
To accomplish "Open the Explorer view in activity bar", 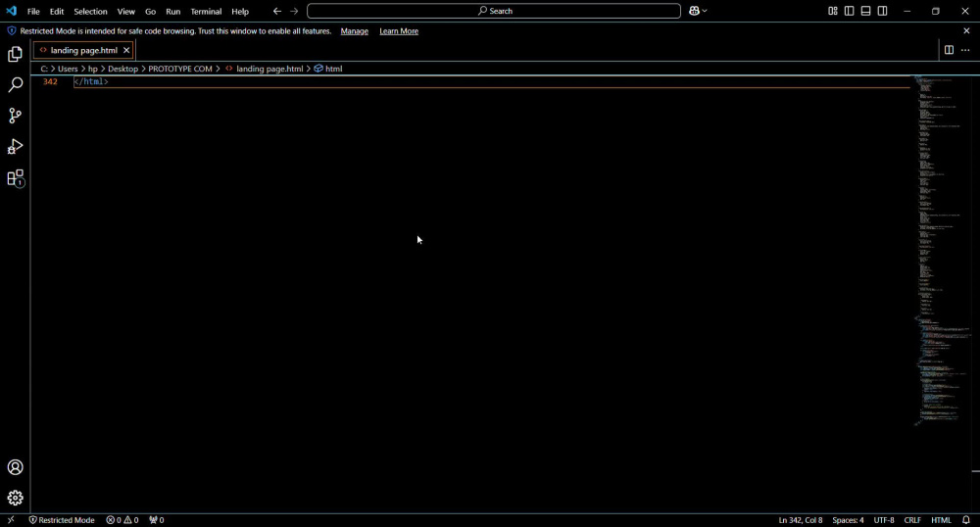I will [x=15, y=54].
